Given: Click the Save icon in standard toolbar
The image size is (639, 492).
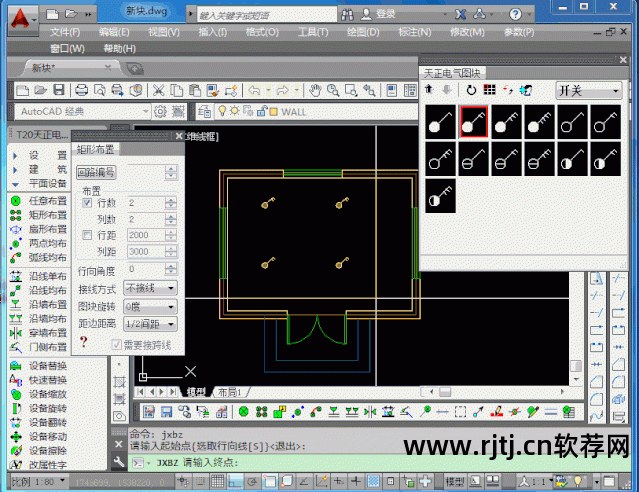Looking at the screenshot, I should 59,90.
